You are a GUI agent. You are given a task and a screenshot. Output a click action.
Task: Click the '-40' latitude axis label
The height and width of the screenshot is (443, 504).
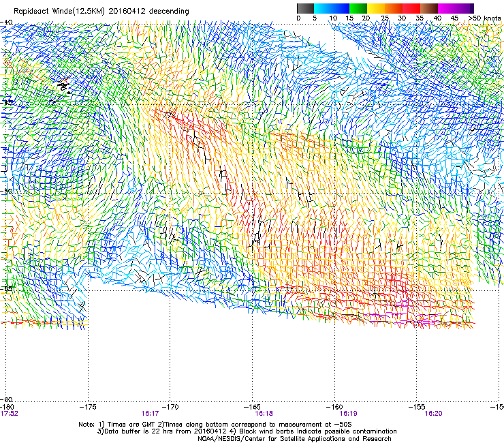pyautogui.click(x=6, y=22)
